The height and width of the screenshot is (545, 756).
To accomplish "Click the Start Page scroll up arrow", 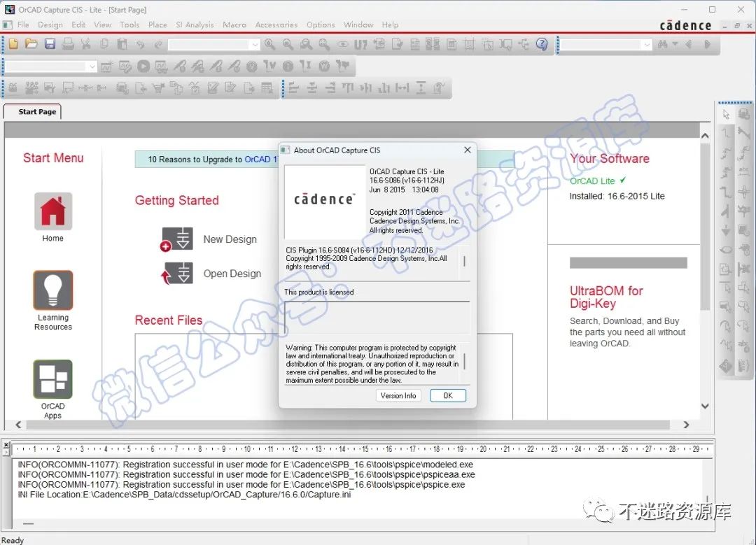I will tap(705, 136).
